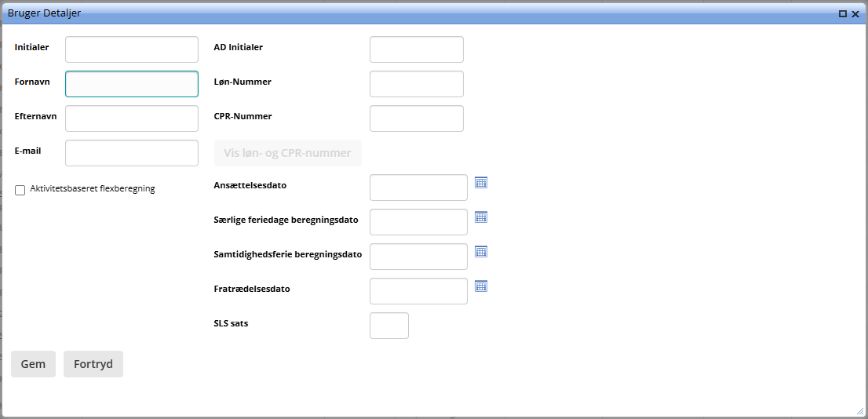The image size is (868, 419).
Task: Select the CPR-Nummer text field
Action: (417, 118)
